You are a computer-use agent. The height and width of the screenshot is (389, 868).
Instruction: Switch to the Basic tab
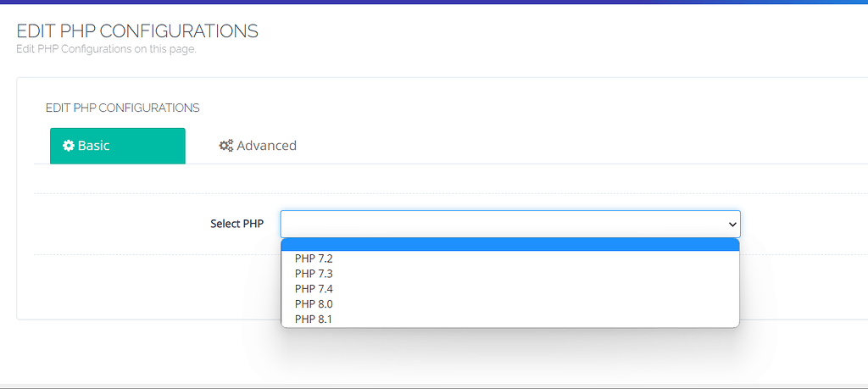[117, 146]
